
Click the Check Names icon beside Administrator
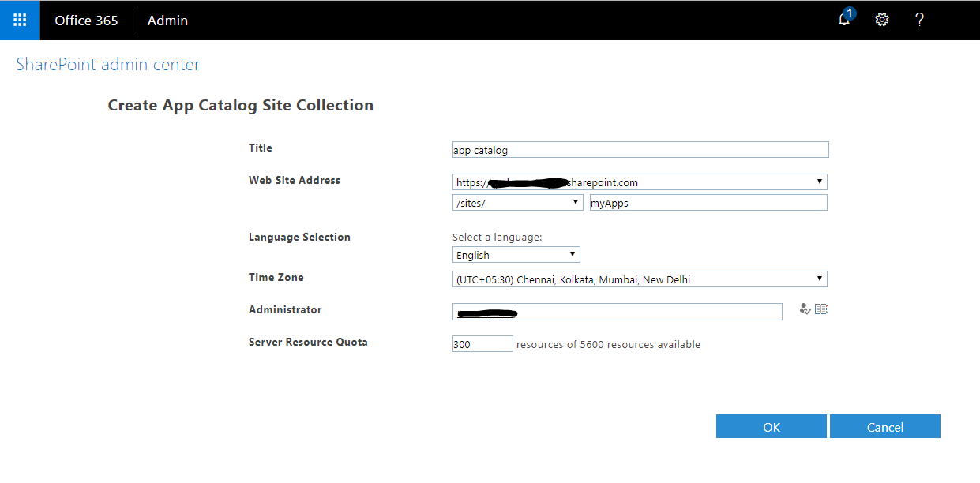[805, 309]
